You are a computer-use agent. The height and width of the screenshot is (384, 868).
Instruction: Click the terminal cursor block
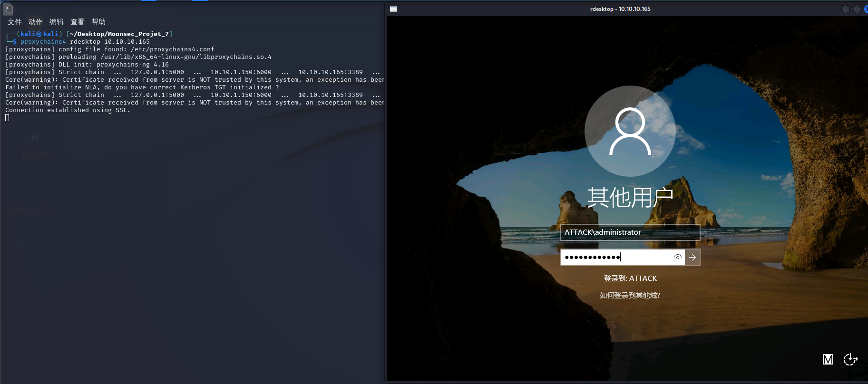pos(7,118)
